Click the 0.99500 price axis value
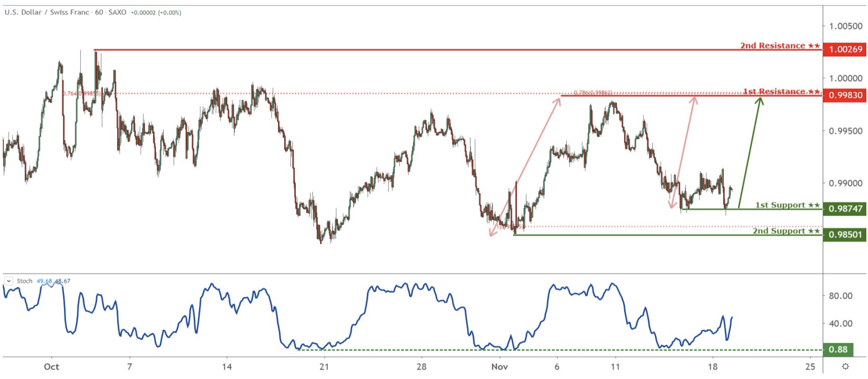 pos(845,131)
